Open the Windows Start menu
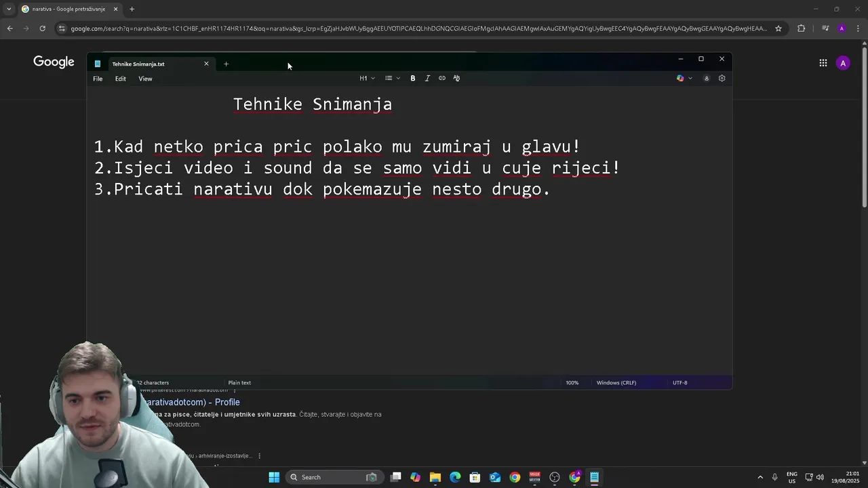The image size is (868, 488). 274,477
